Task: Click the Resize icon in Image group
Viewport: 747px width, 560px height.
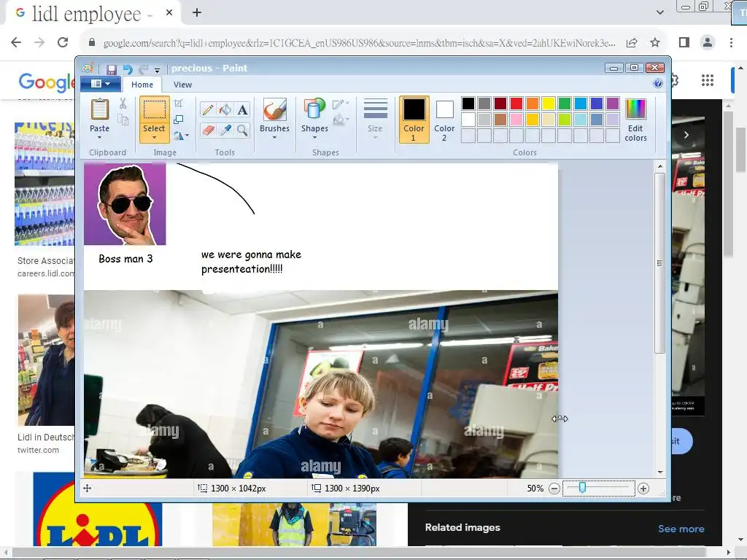Action: (179, 120)
